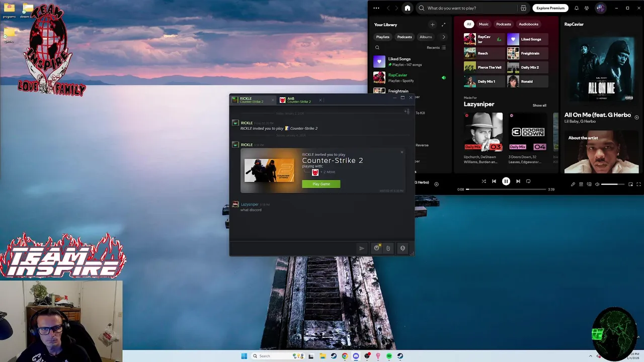Open Ronald tile
The width and height of the screenshot is (644, 362).
(x=527, y=81)
